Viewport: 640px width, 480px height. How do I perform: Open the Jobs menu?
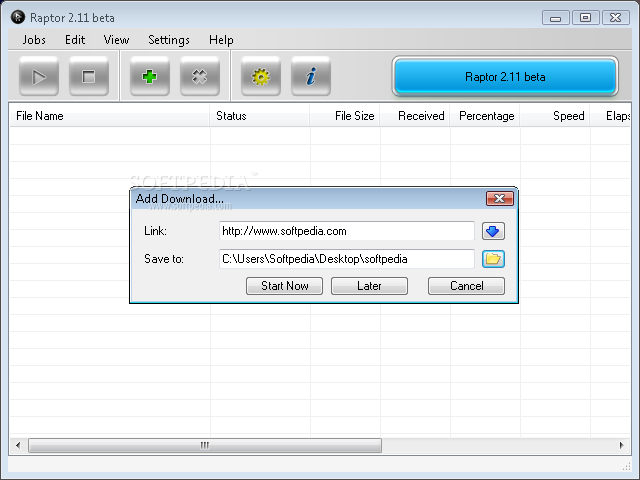coord(34,40)
